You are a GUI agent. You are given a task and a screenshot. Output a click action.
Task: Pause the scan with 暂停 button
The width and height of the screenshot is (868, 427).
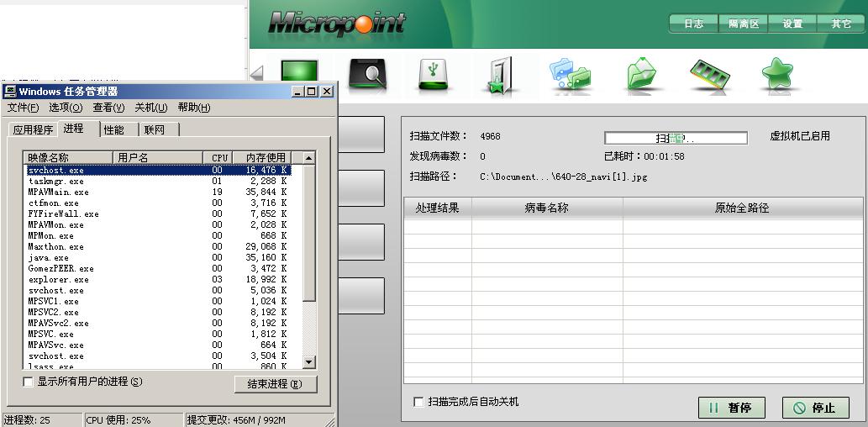[730, 408]
